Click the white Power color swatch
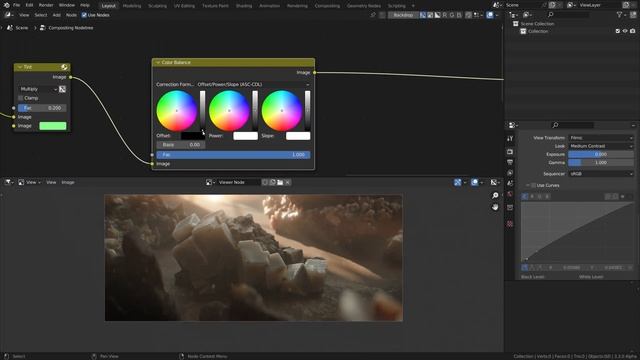 click(x=245, y=136)
